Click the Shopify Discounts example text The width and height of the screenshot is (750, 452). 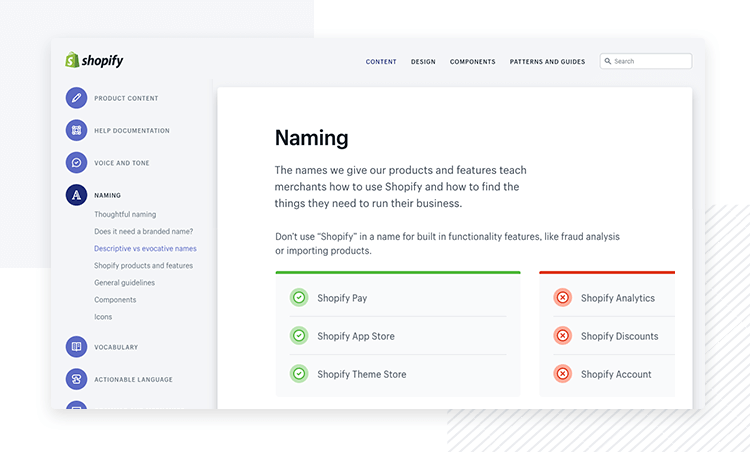pyautogui.click(x=619, y=336)
